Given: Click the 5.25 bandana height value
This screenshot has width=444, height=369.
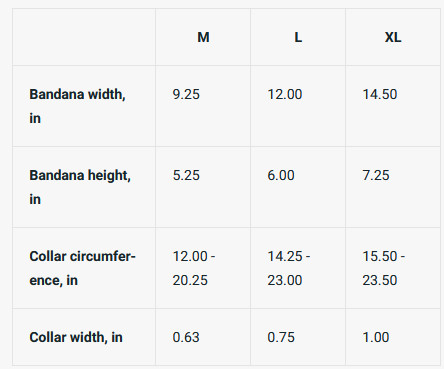Looking at the screenshot, I should (x=186, y=175).
